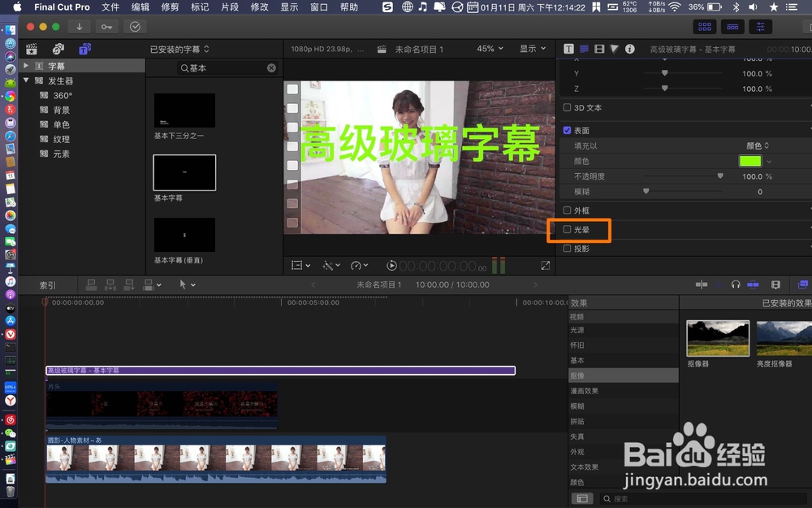Toggle timeline skimming icon
Viewport: 812px width, 508px height.
click(702, 284)
